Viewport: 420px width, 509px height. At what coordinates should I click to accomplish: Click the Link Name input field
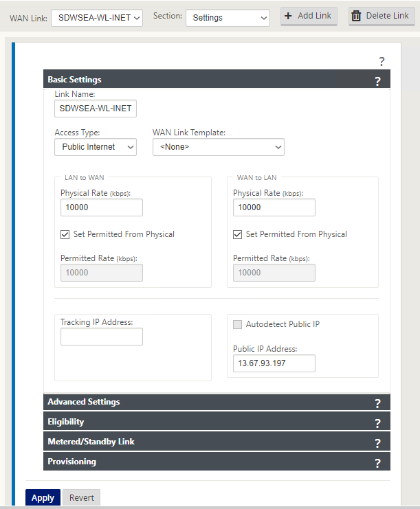(x=96, y=109)
